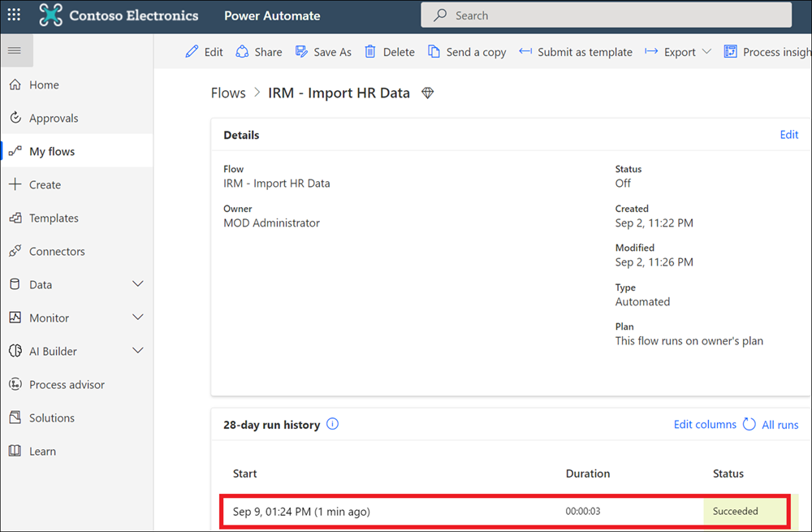This screenshot has height=532, width=812.
Task: Click the Share icon in the toolbar
Action: tap(243, 51)
